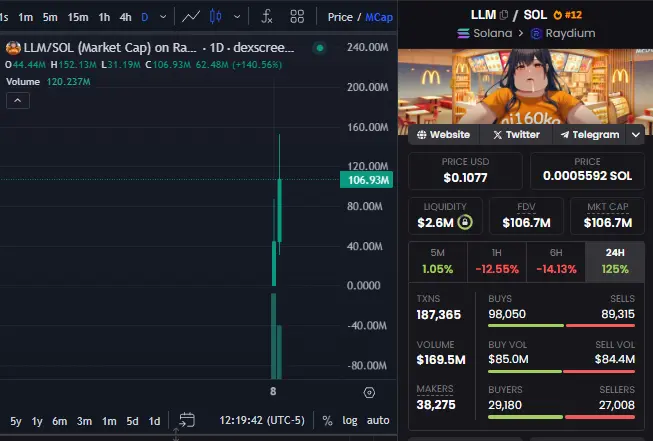Select the 1m timeframe in top toolbar
This screenshot has height=441, width=653.
[x=25, y=17]
